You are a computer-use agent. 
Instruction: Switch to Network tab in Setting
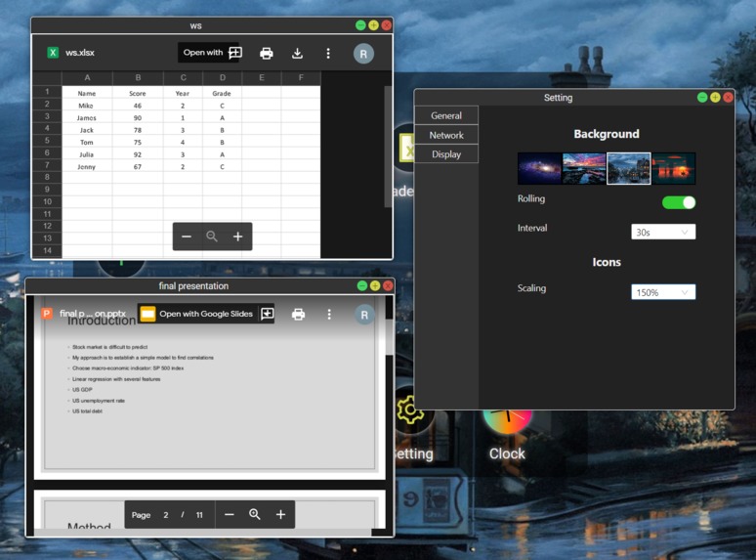tap(446, 135)
